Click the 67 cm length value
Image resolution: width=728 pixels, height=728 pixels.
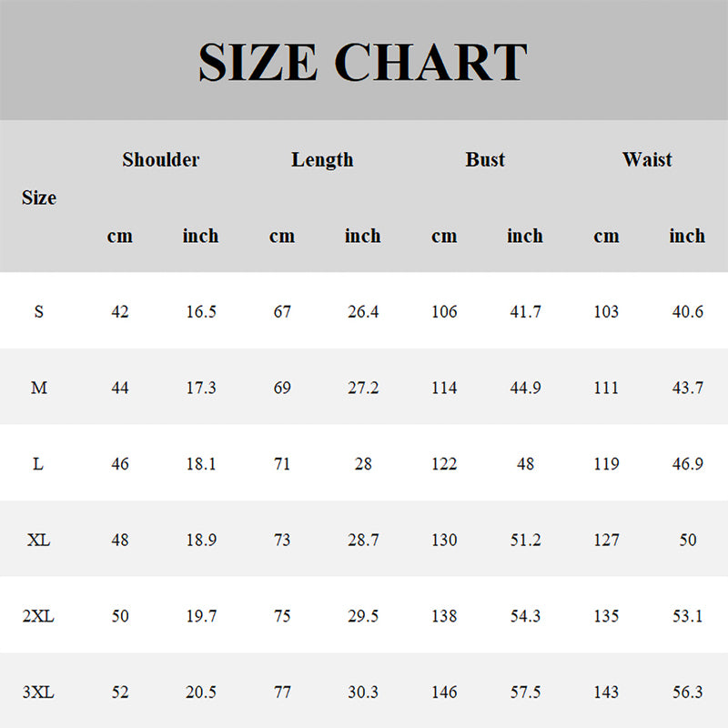point(282,312)
